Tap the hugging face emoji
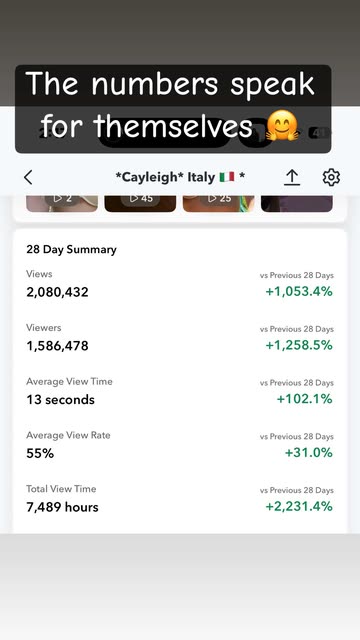360x640 pixels. pyautogui.click(x=282, y=126)
